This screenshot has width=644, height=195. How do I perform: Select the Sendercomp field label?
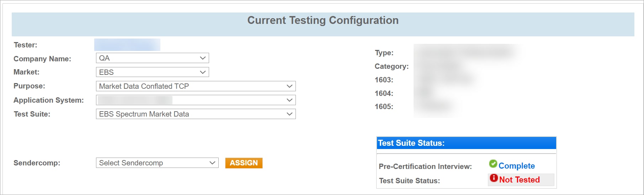(x=37, y=163)
